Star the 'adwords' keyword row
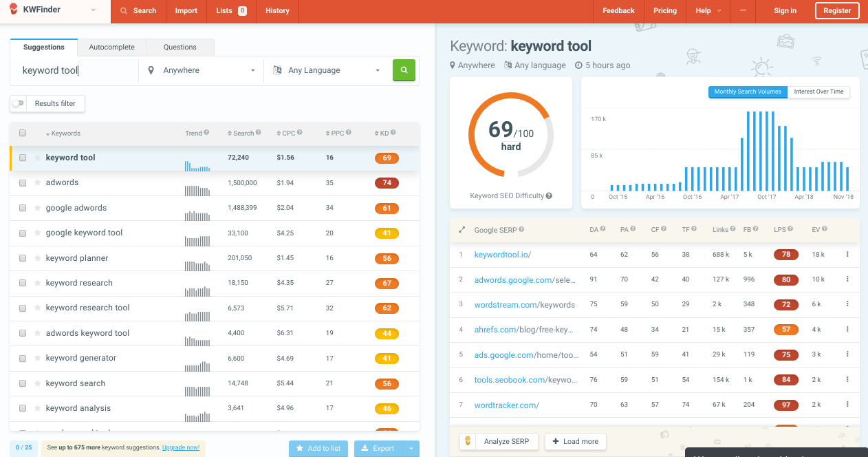 (x=38, y=183)
